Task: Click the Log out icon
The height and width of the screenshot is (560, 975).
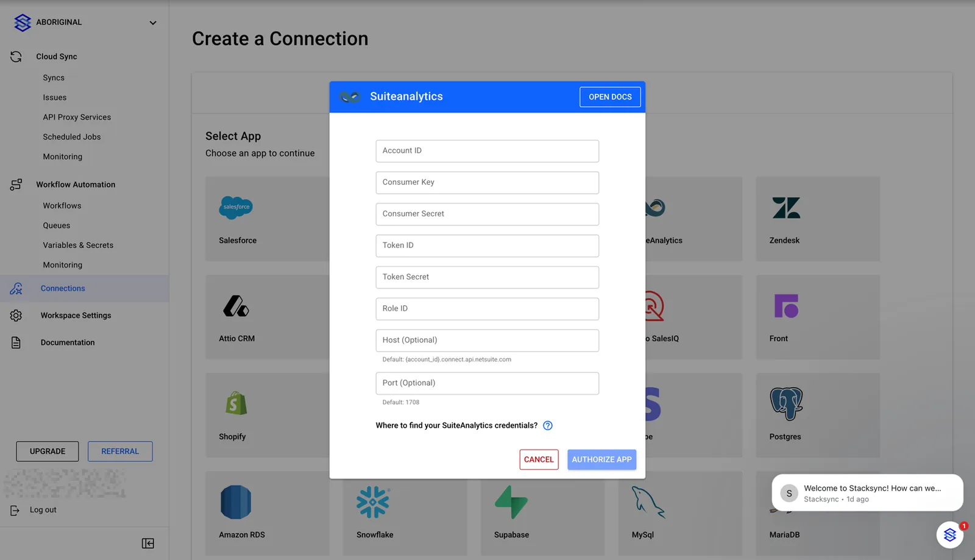Action: click(x=15, y=511)
